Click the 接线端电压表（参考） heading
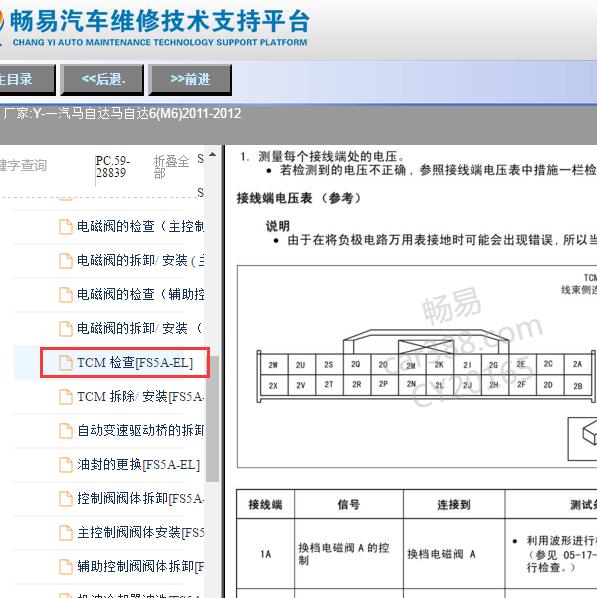 tap(298, 198)
